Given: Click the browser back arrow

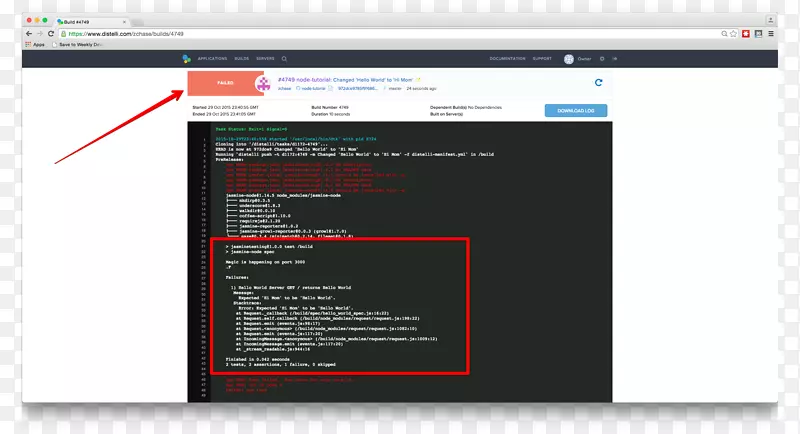Looking at the screenshot, I should 29,34.
